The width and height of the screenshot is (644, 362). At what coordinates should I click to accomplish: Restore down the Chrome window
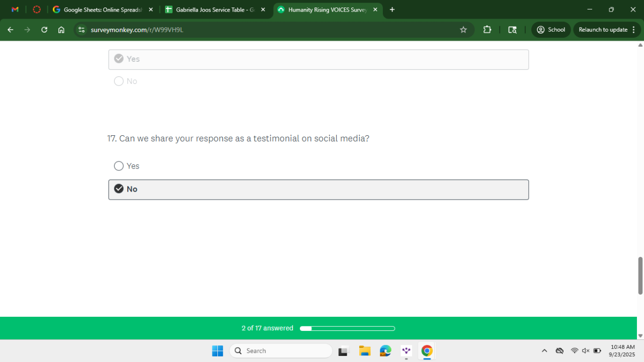[611, 10]
